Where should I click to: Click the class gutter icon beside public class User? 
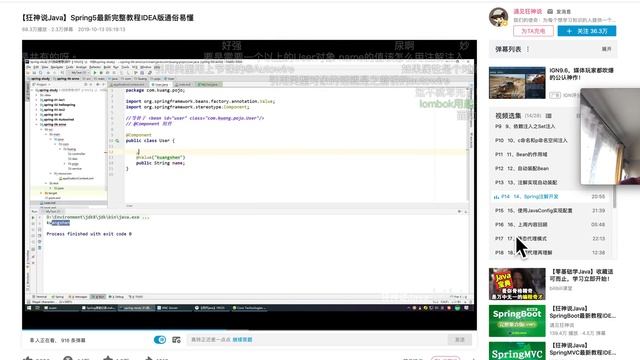(x=117, y=140)
